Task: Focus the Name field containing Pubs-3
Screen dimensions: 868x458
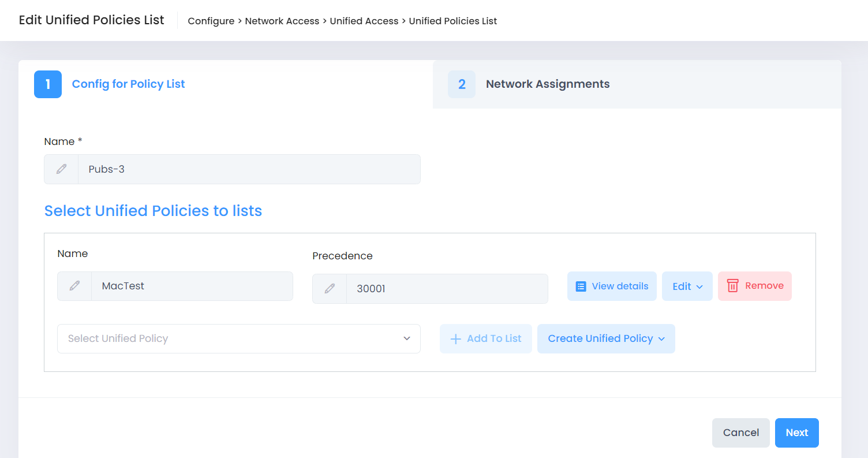Action: point(248,169)
